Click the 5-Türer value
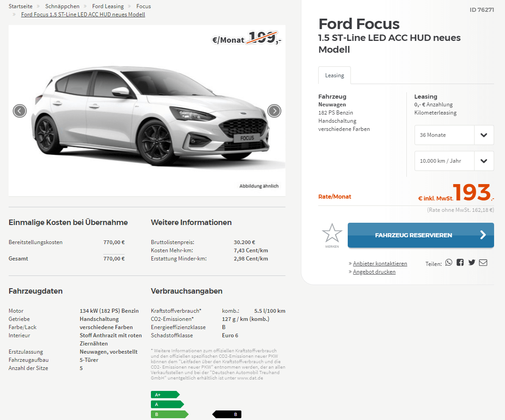The height and width of the screenshot is (420, 505). tap(89, 360)
